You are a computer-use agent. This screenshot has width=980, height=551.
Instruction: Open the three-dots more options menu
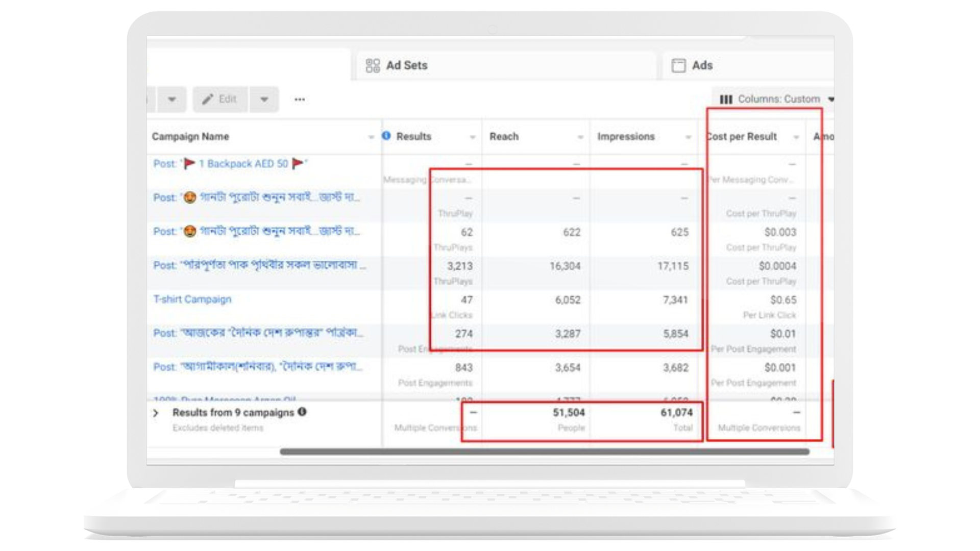click(300, 99)
